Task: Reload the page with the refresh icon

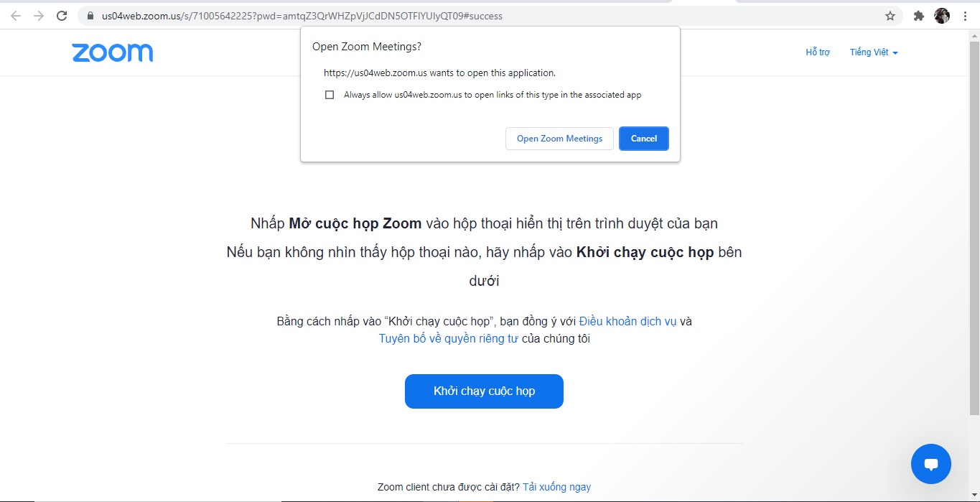Action: [62, 16]
